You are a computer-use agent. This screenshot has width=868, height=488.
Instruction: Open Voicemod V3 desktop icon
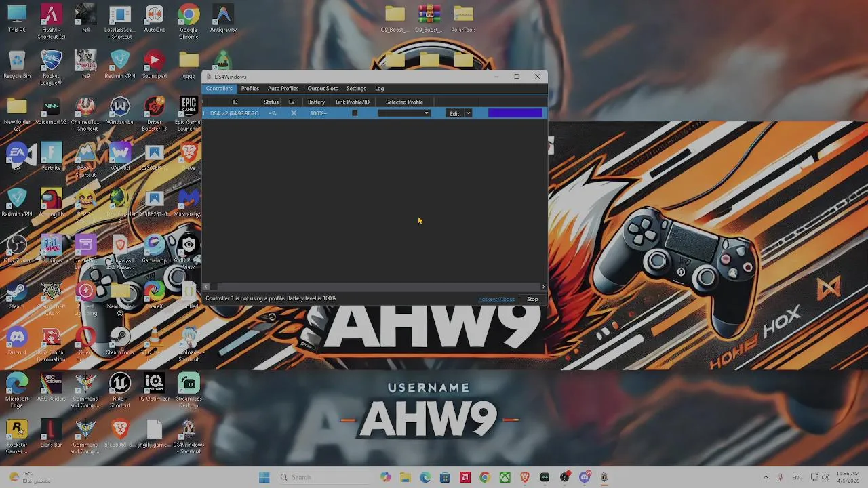pos(52,111)
